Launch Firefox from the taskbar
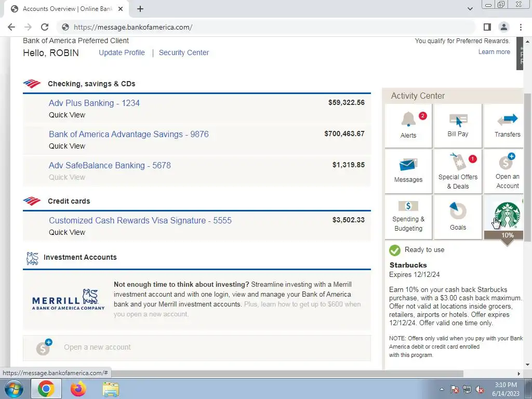The image size is (532, 399). (78, 389)
